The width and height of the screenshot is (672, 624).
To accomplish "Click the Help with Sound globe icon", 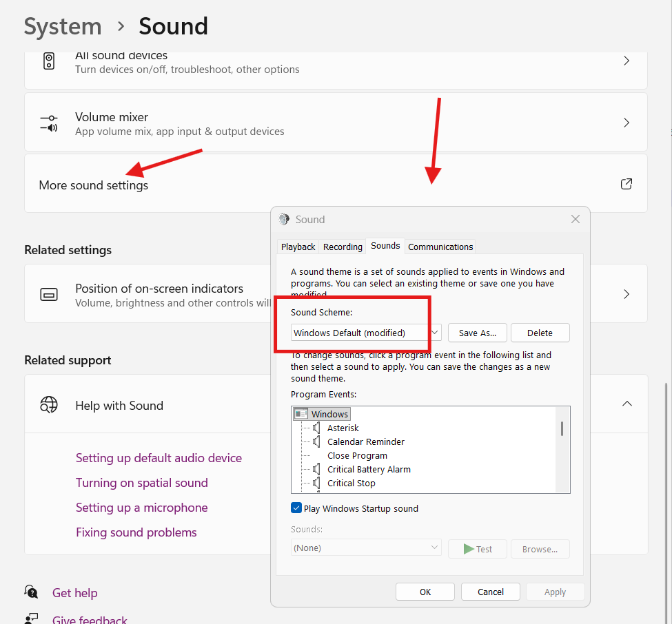I will click(x=49, y=405).
